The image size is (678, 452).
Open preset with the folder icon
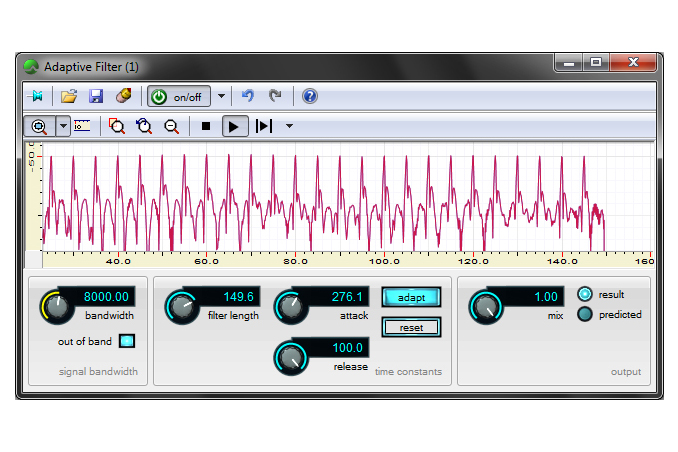69,96
